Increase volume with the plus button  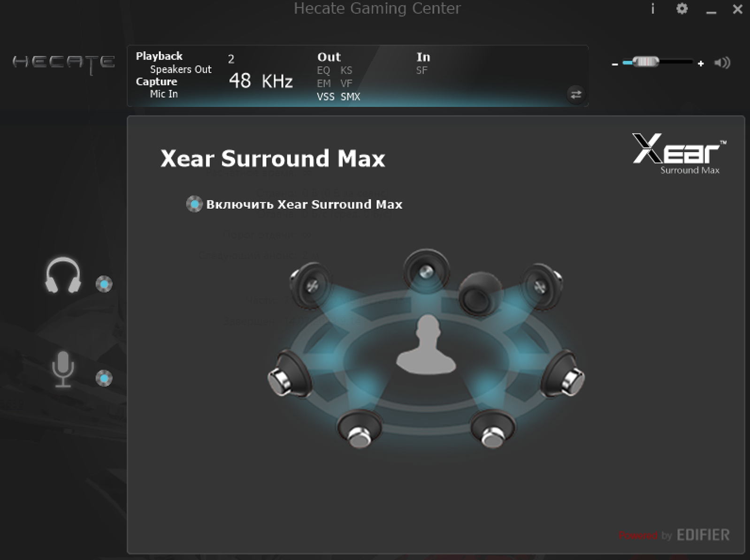(701, 63)
